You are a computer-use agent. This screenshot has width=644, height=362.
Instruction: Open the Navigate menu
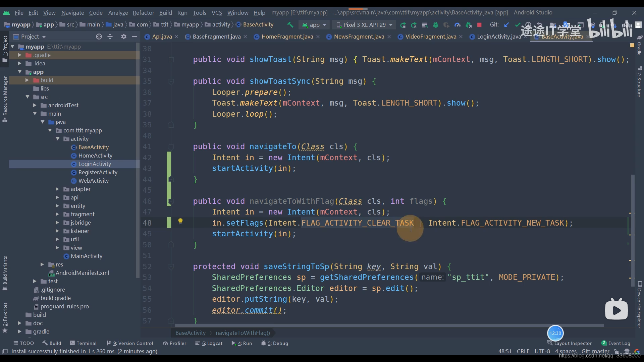(72, 13)
